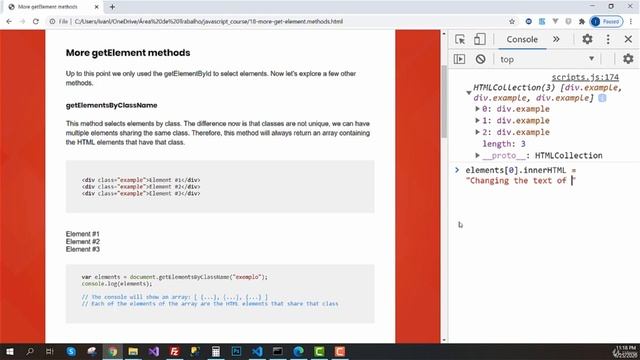The width and height of the screenshot is (640, 360).
Task: Go back in the browser
Action: click(9, 21)
